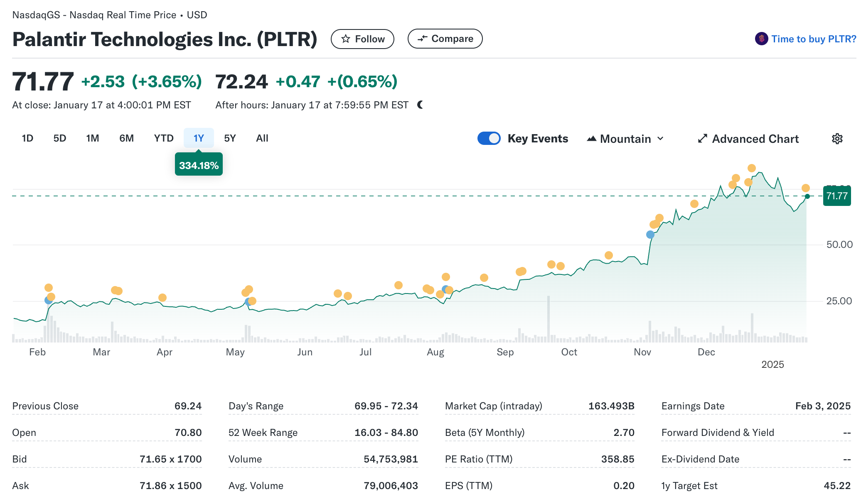
Task: Open the Time to buy PLTR? link
Action: pos(813,39)
